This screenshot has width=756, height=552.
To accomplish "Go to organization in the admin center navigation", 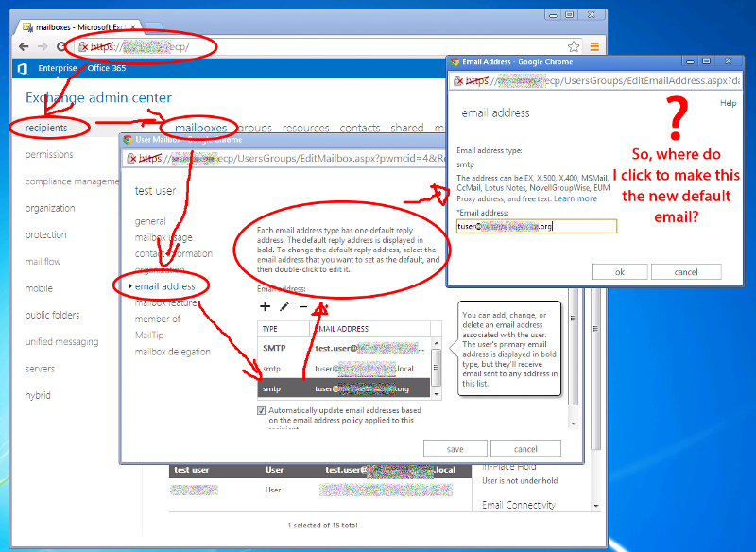I will (50, 208).
